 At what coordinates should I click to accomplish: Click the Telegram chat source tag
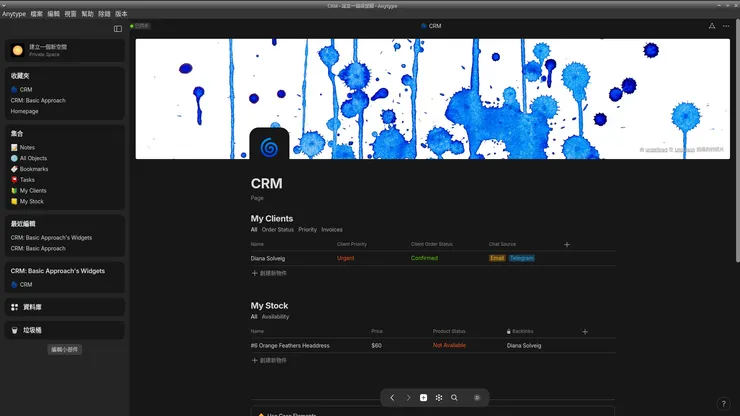click(521, 258)
